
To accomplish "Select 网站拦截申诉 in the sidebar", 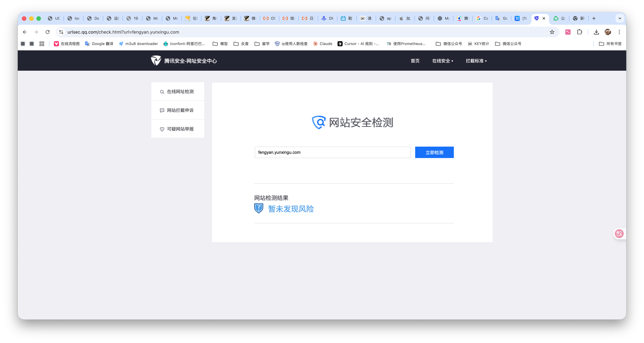I will pyautogui.click(x=178, y=110).
